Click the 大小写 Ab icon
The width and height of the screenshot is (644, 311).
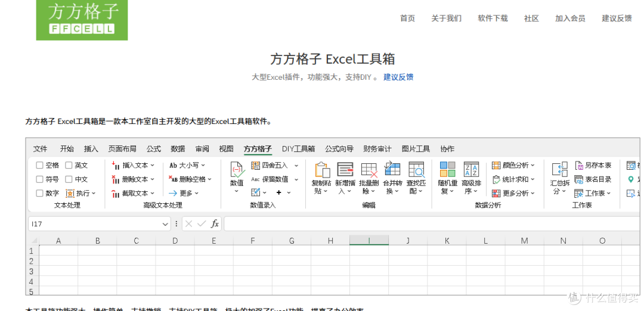(x=173, y=166)
